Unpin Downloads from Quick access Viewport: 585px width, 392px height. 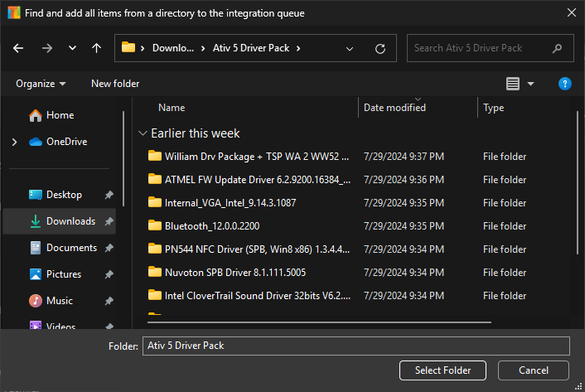[109, 221]
